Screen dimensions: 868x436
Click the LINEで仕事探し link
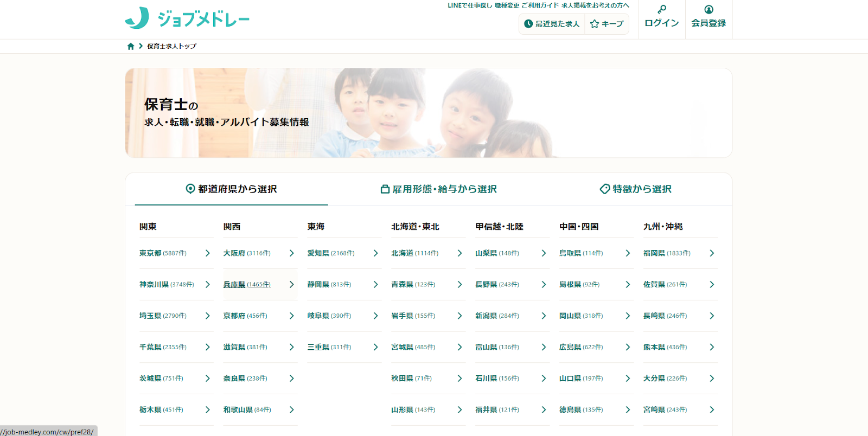pyautogui.click(x=469, y=5)
